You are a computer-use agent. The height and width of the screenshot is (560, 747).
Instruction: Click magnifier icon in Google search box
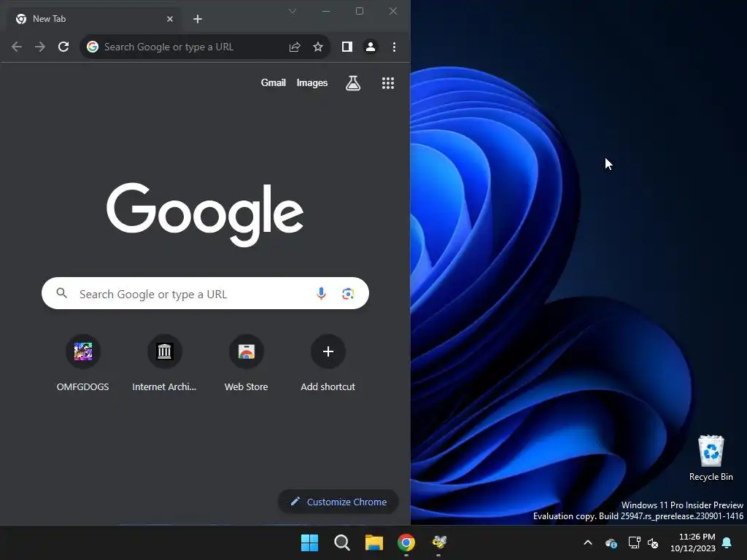click(x=61, y=293)
